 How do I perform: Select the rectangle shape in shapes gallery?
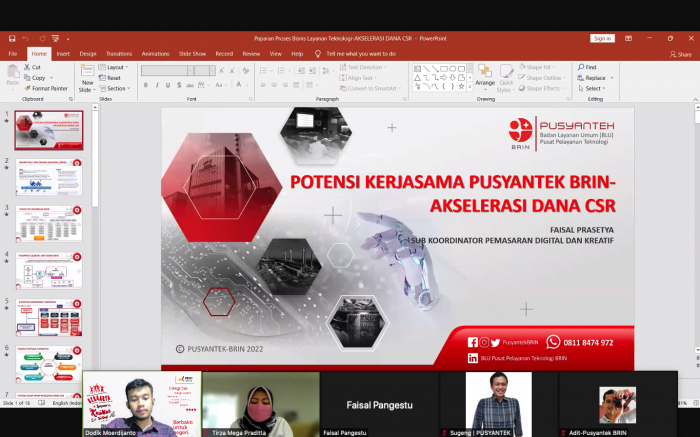[444, 69]
